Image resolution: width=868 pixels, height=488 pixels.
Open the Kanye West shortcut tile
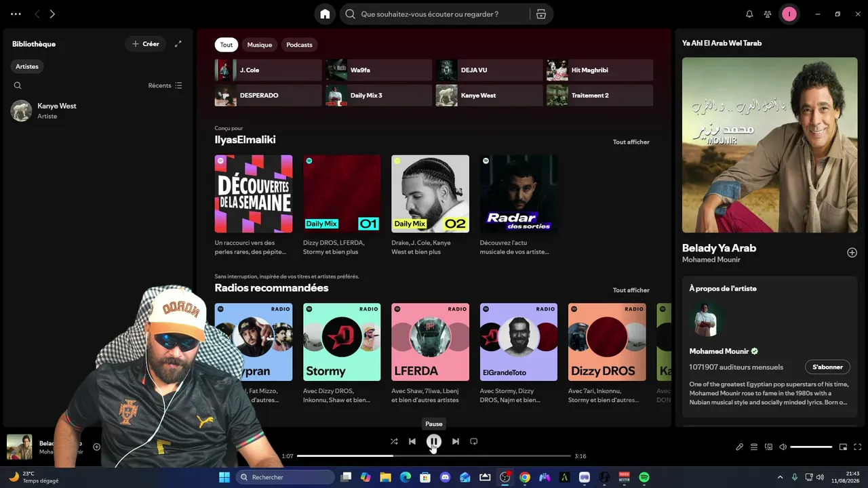point(490,96)
